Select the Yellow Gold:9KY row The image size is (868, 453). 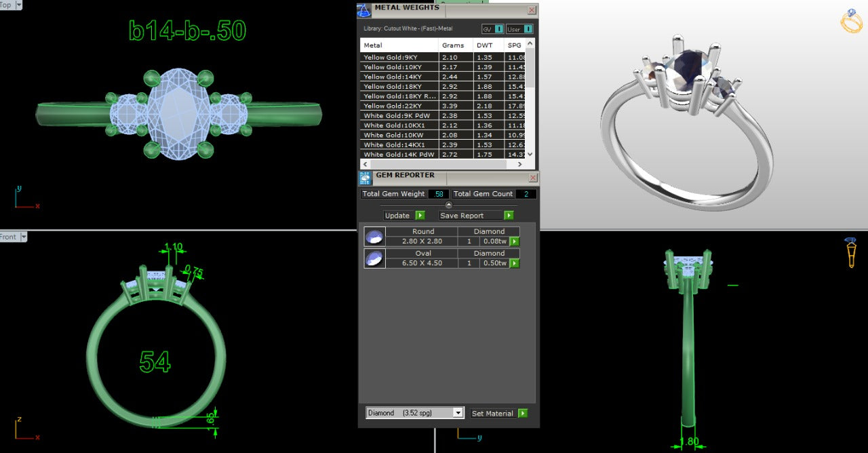[443, 58]
